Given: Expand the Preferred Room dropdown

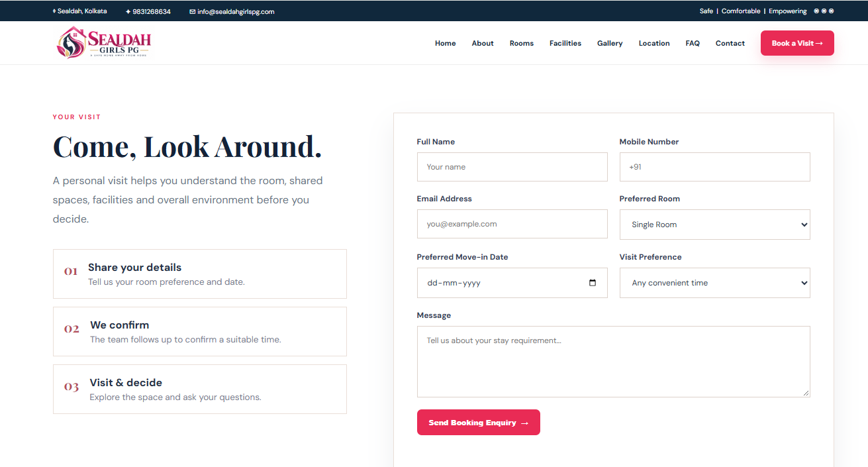Looking at the screenshot, I should point(714,225).
